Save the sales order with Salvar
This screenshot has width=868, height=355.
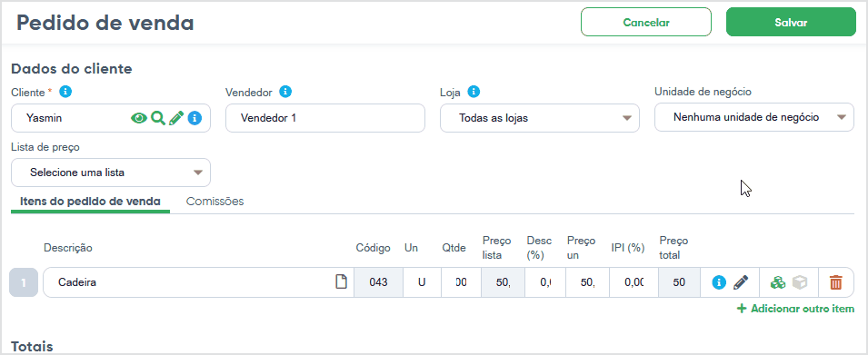coord(791,22)
